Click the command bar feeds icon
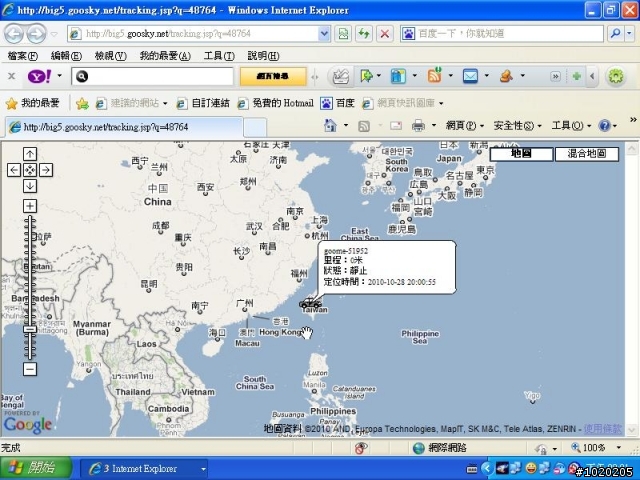The width and height of the screenshot is (640, 480). pyautogui.click(x=364, y=126)
